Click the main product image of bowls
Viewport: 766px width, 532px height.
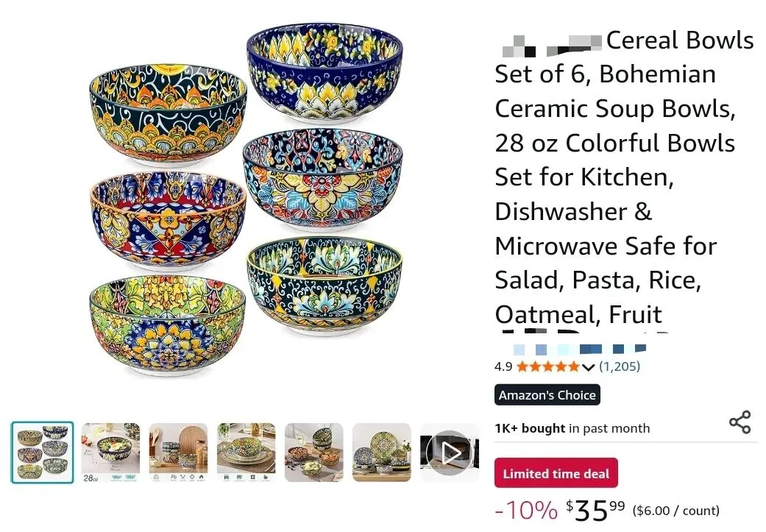point(247,200)
